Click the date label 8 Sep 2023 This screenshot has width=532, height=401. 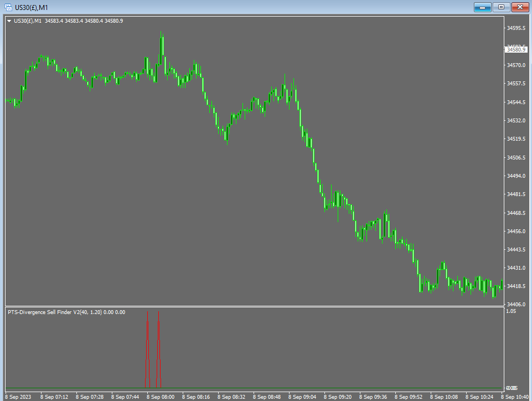(18, 397)
